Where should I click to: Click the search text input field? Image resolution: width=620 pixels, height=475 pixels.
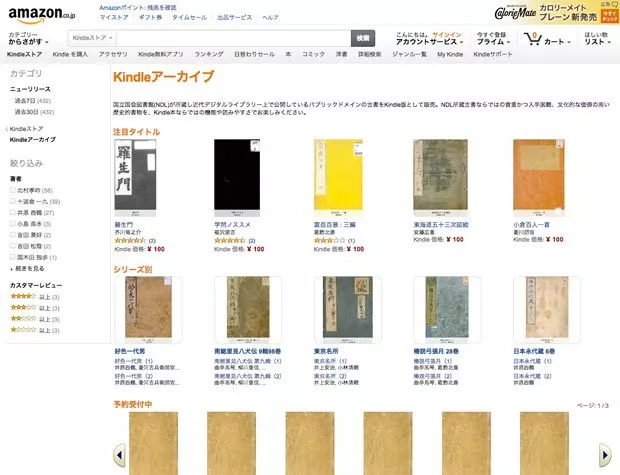tap(234, 38)
